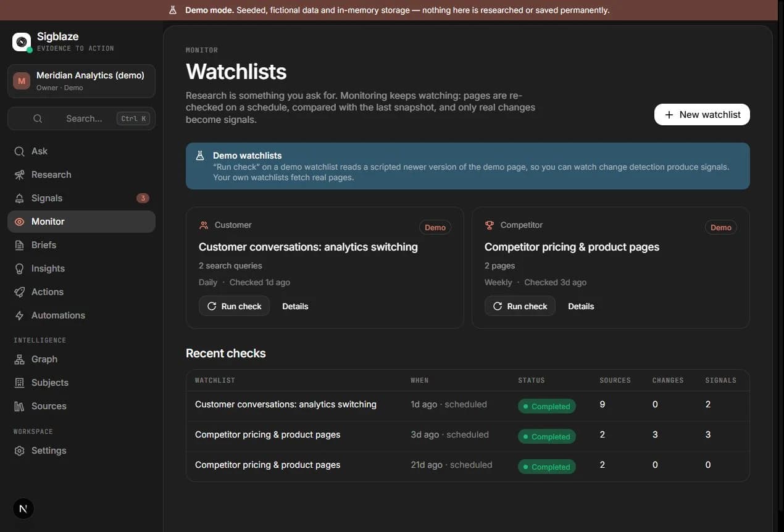Open Customer conversations: analytics switching card title
The image size is (784, 532).
(308, 247)
